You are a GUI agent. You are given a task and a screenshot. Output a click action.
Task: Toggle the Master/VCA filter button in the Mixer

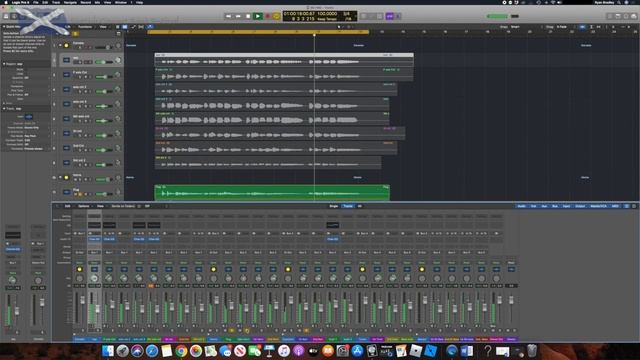(x=598, y=206)
